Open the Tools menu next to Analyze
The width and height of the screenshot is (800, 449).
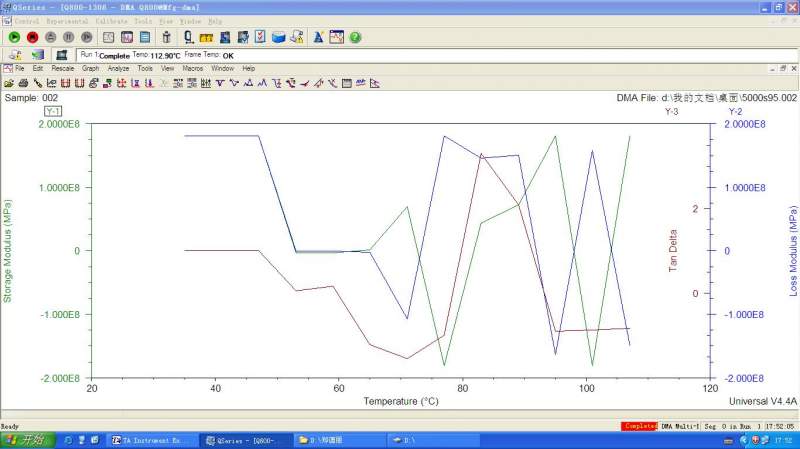(145, 68)
